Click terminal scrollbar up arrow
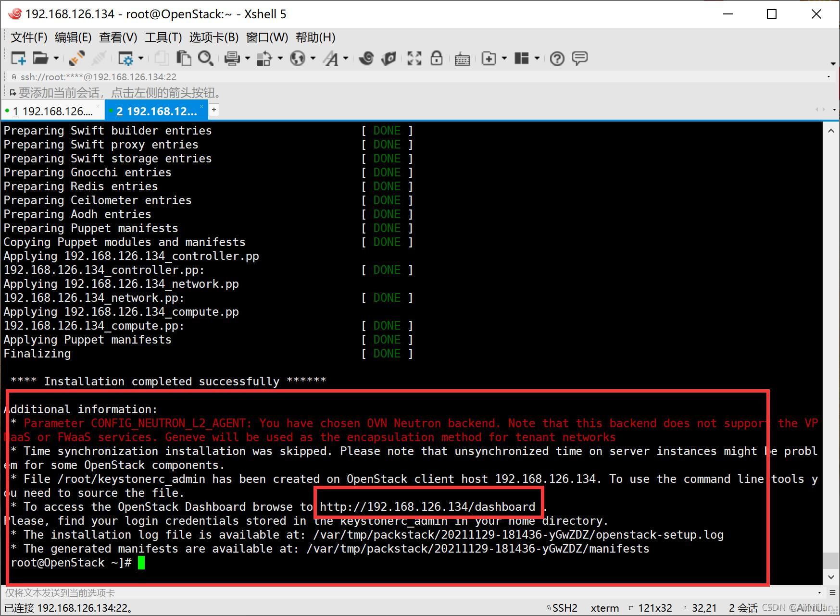 pyautogui.click(x=831, y=130)
